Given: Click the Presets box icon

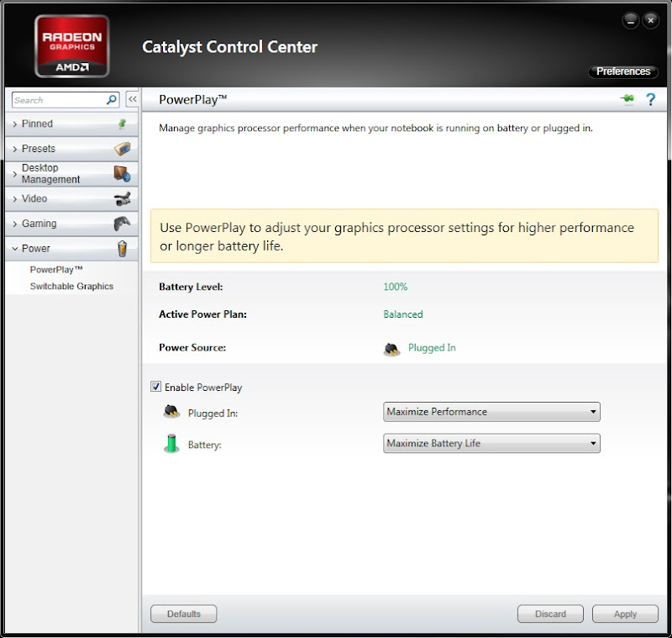Looking at the screenshot, I should [123, 148].
